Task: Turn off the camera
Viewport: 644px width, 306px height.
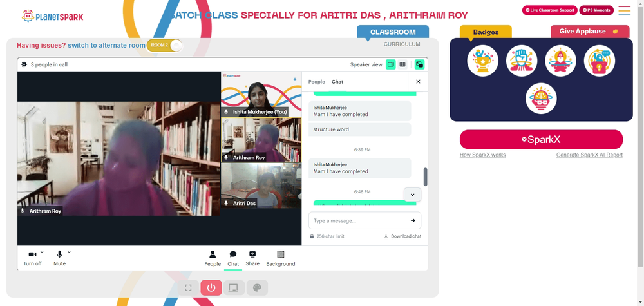Action: (x=32, y=258)
